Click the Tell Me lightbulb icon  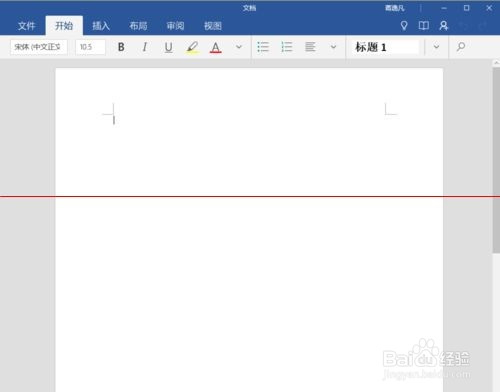[404, 26]
